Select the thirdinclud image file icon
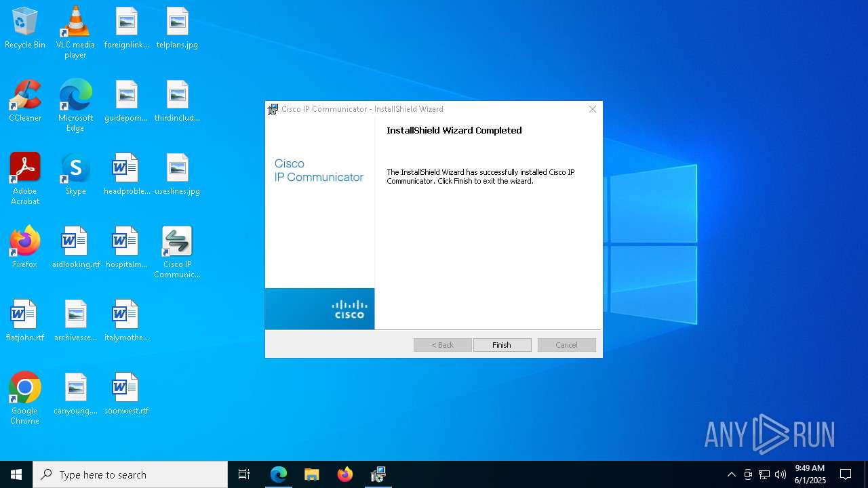This screenshot has height=488, width=868. [177, 102]
